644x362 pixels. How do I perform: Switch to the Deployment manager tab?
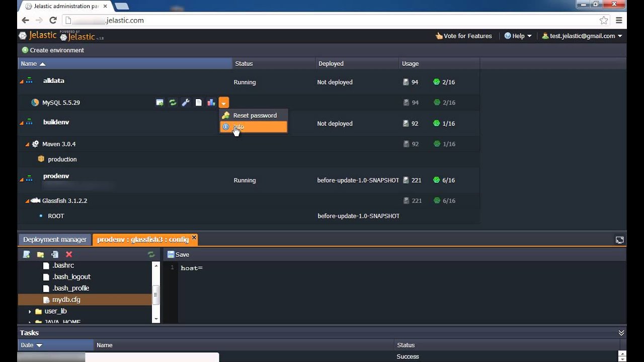coord(55,240)
